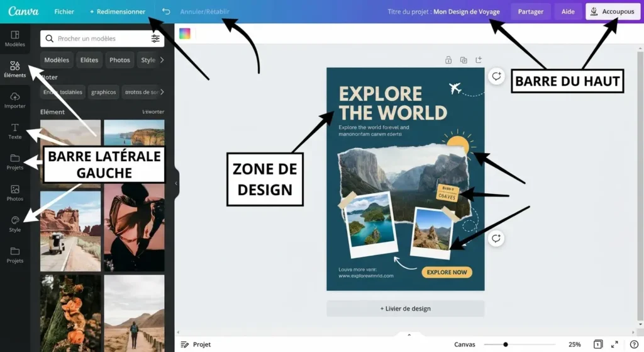This screenshot has height=352, width=644.
Task: Open Style in the sidebar
Action: 15,224
